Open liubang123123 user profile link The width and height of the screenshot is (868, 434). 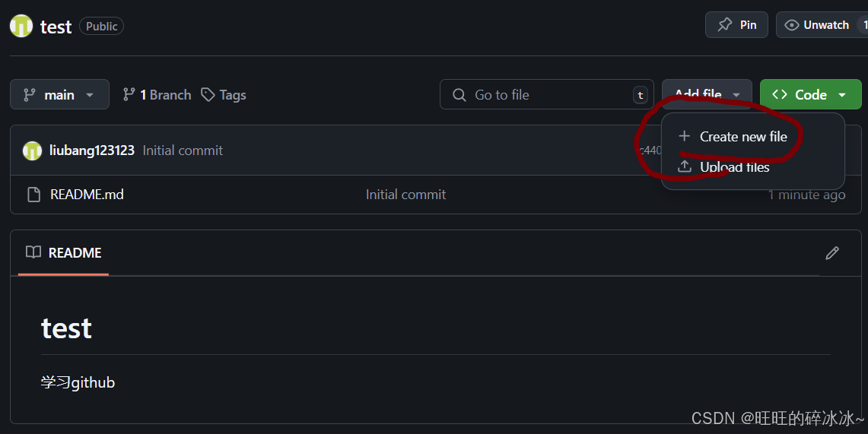pos(92,150)
